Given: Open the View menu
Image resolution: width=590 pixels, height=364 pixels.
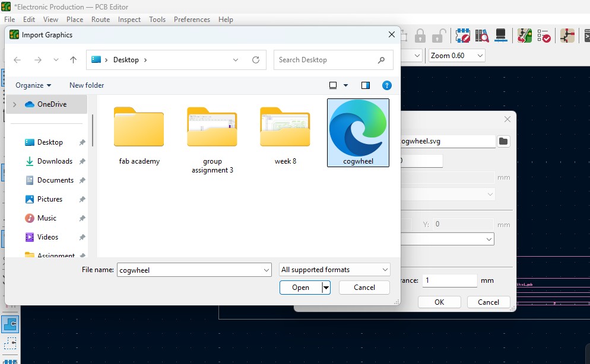Looking at the screenshot, I should (x=50, y=20).
